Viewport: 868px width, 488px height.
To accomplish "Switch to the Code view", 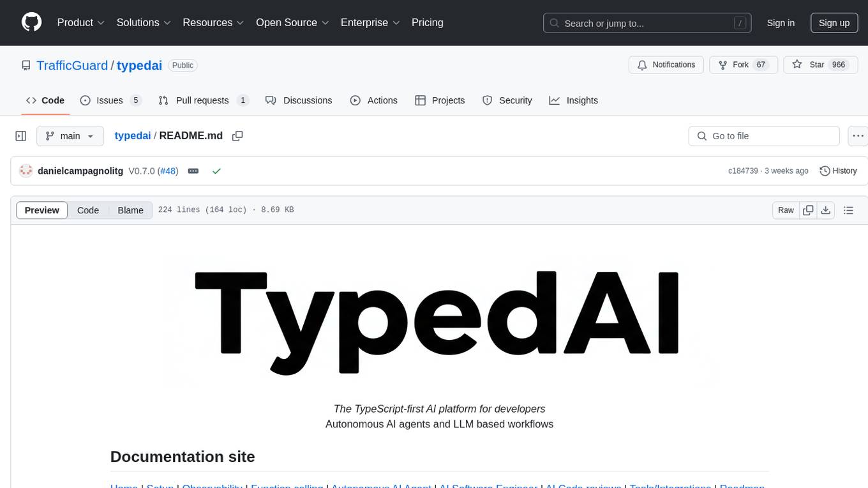I will pos(88,210).
